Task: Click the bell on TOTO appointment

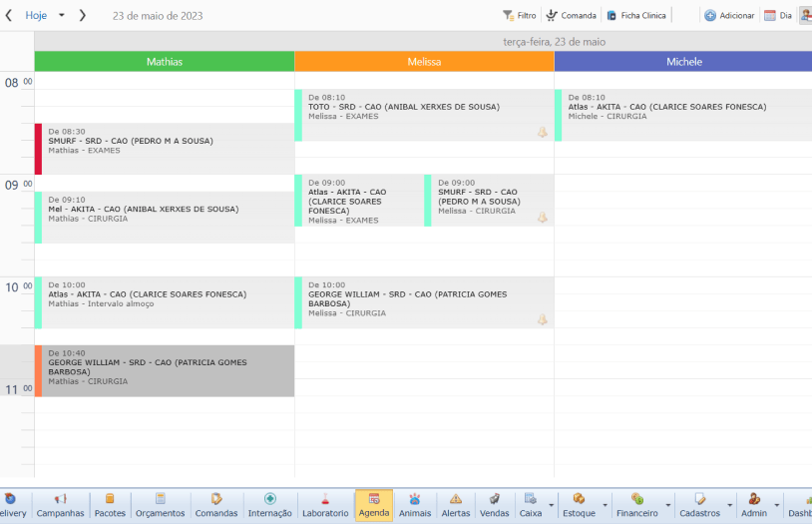Action: [543, 132]
